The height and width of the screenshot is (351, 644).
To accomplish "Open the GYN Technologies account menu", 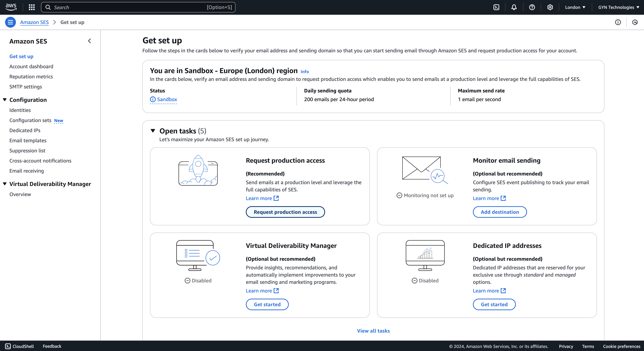I will (x=618, y=7).
